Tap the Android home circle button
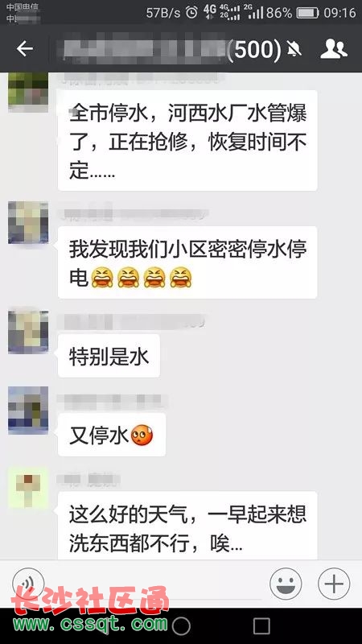 tap(181, 626)
